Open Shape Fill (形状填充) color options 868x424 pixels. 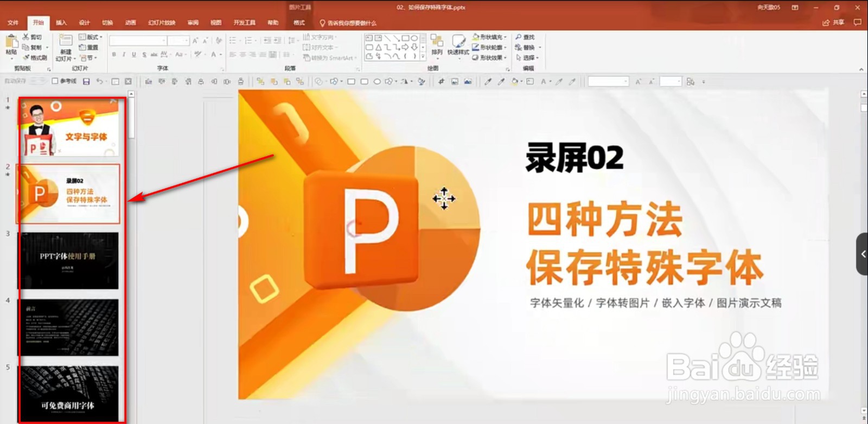tap(489, 37)
